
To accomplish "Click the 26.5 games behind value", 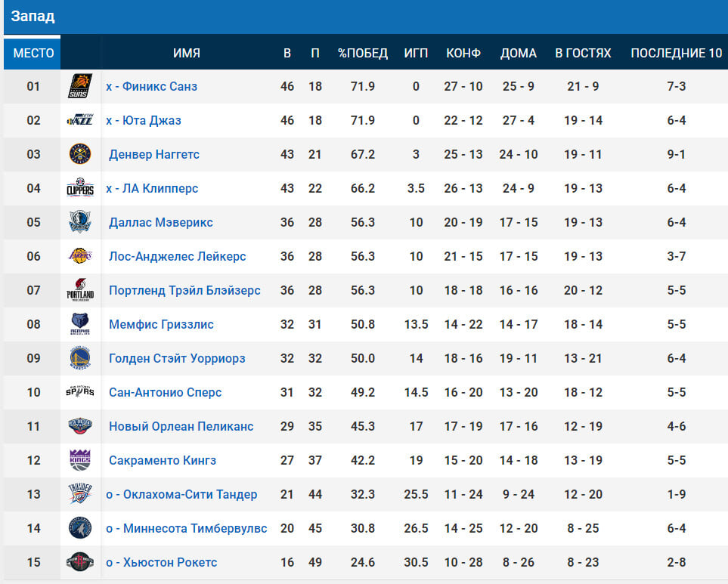I will click(x=416, y=528).
